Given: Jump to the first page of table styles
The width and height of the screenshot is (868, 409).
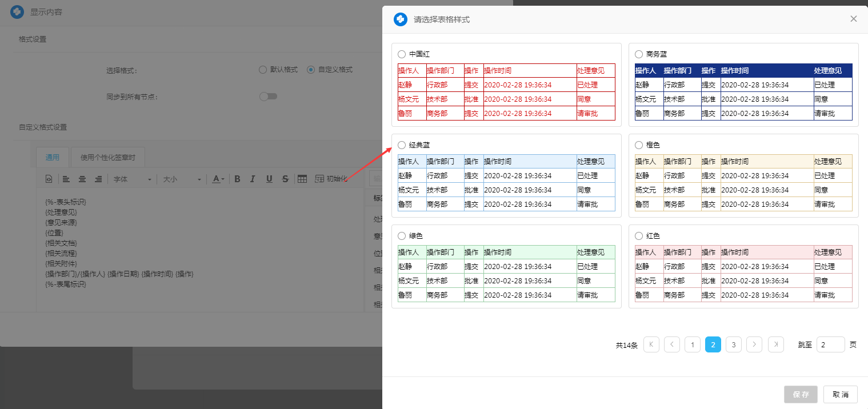Looking at the screenshot, I should 651,344.
